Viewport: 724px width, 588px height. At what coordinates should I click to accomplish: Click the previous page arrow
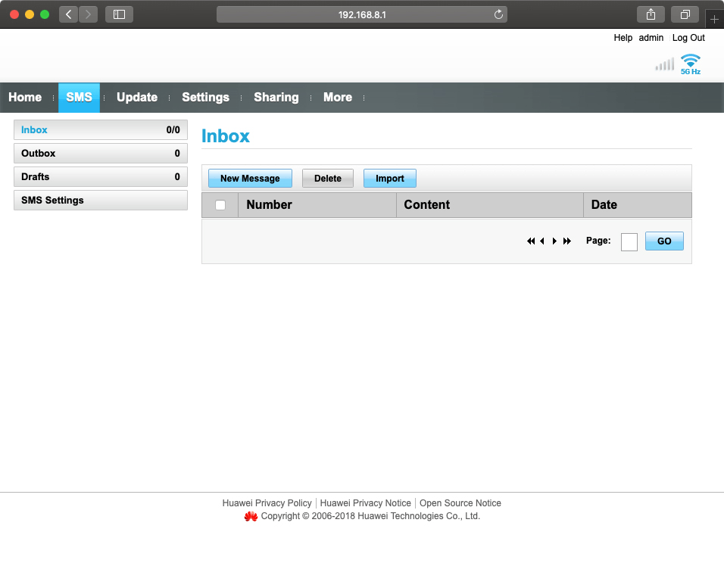coord(542,241)
